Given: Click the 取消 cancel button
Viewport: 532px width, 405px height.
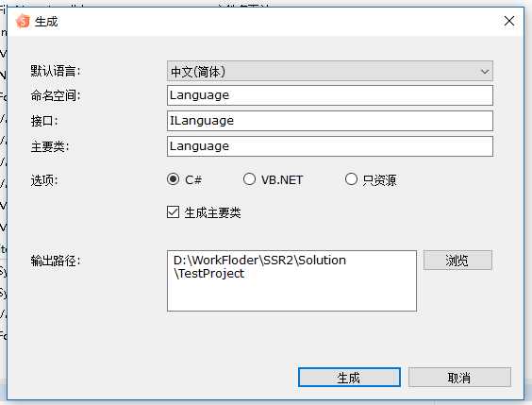Looking at the screenshot, I should coord(459,378).
